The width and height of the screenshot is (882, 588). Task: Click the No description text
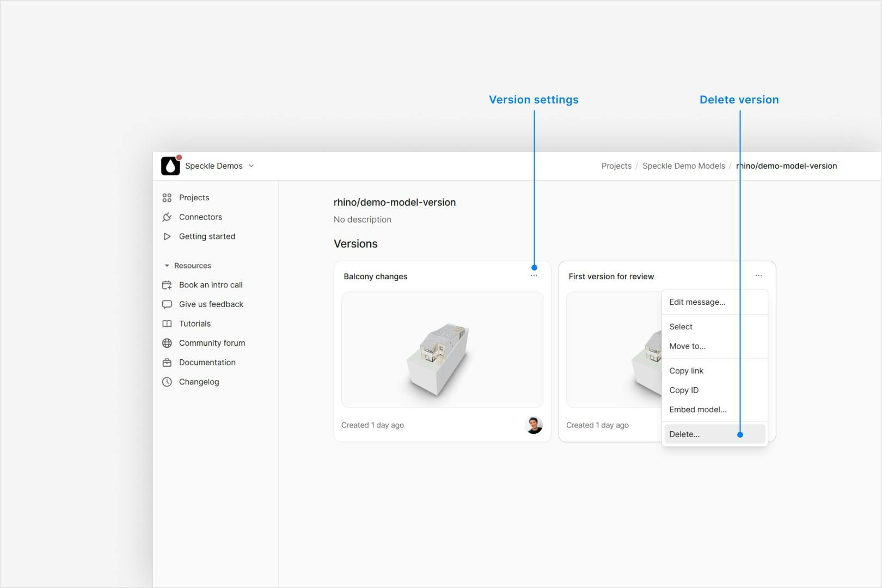pyautogui.click(x=363, y=219)
